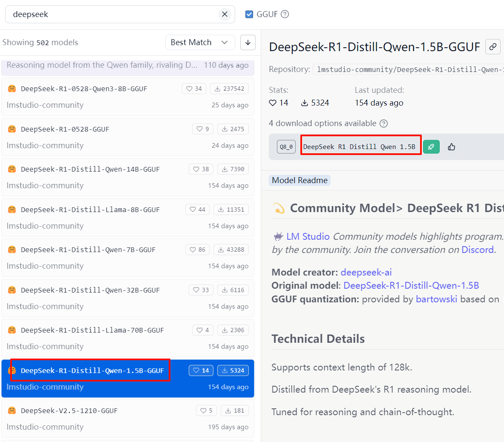
Task: Select DeepSeek-R1-0528-GGUF in the model list
Action: click(x=128, y=137)
